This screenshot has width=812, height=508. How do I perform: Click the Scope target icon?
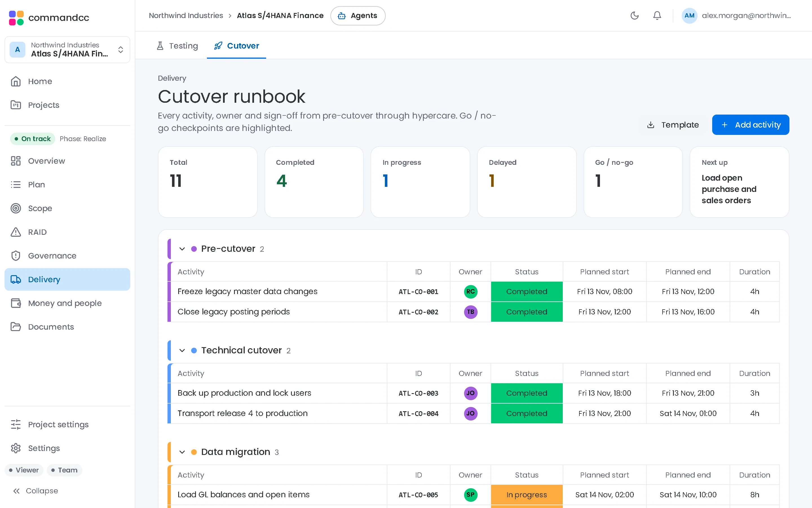[x=16, y=208]
